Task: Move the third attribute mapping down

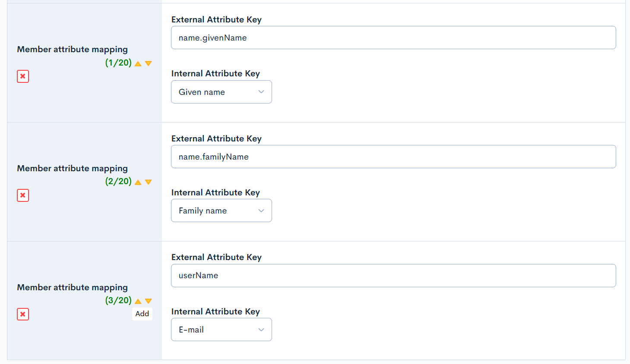Action: (148, 301)
